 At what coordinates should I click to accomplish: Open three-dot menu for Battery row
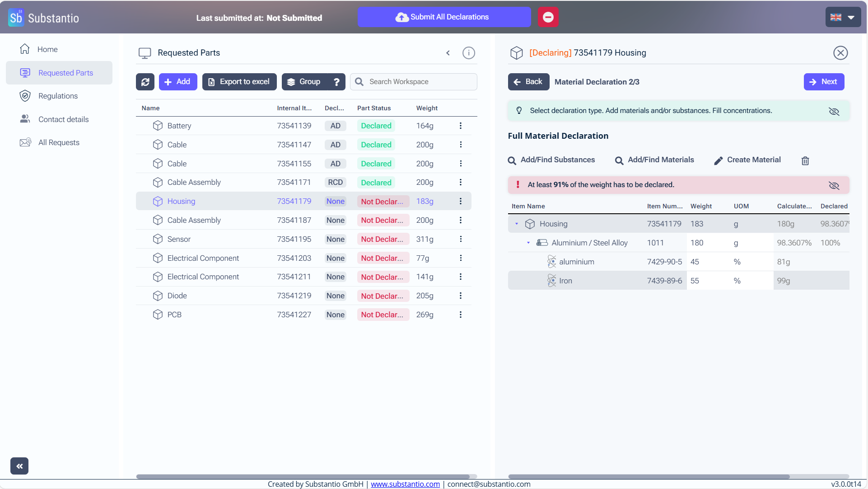click(x=460, y=126)
